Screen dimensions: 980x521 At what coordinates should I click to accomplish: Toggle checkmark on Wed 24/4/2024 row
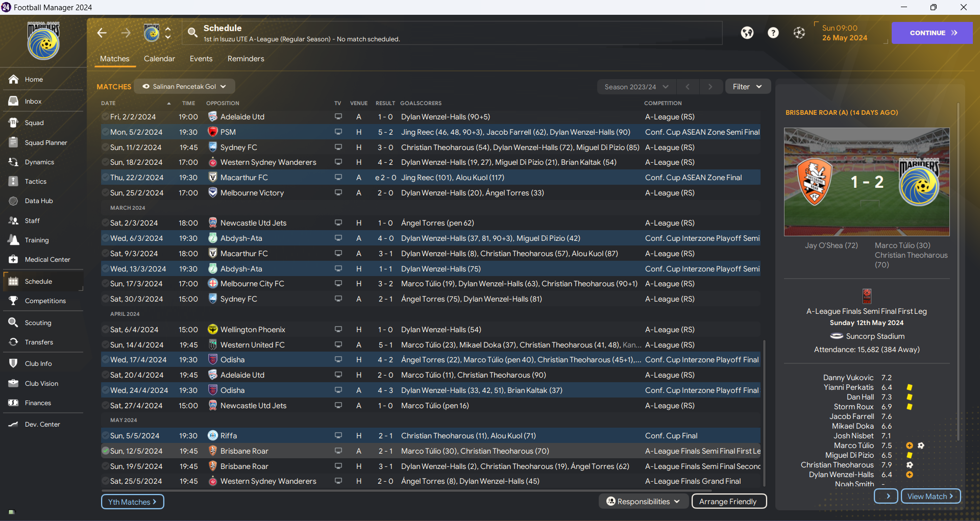[106, 390]
